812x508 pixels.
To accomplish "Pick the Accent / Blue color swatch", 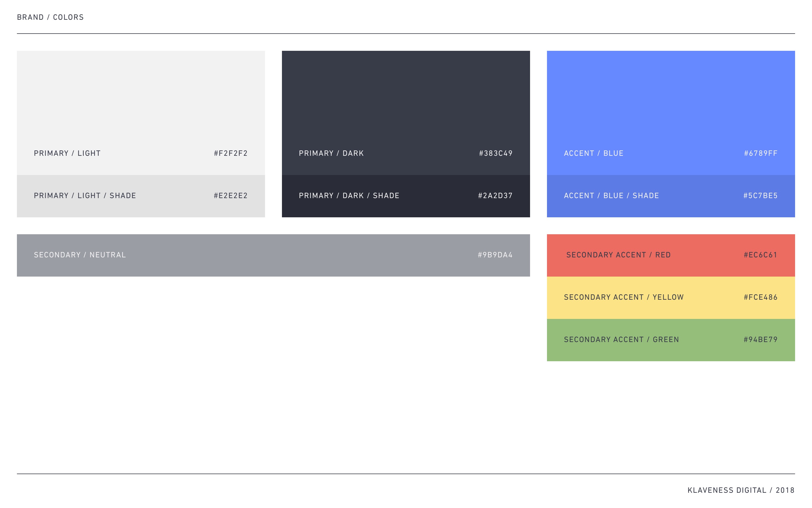I will (671, 113).
